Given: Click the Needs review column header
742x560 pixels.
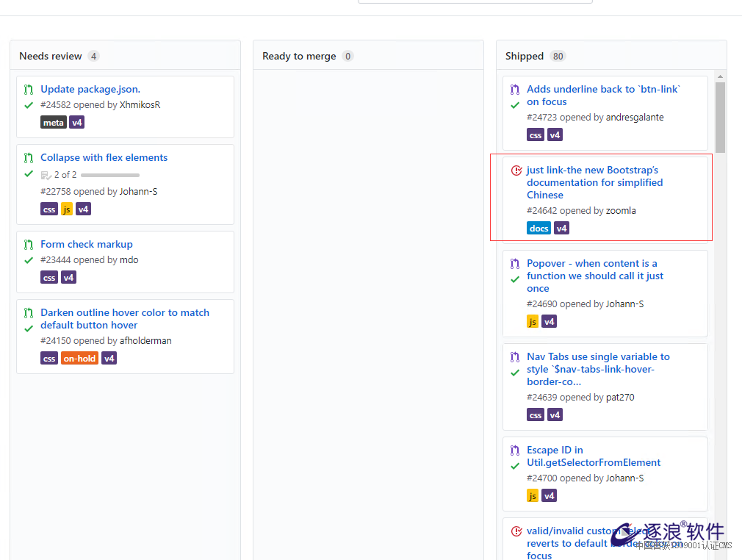Looking at the screenshot, I should (x=51, y=56).
